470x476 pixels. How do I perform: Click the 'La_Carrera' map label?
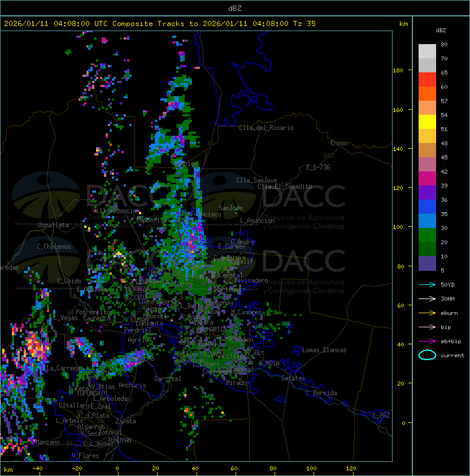coord(63,368)
